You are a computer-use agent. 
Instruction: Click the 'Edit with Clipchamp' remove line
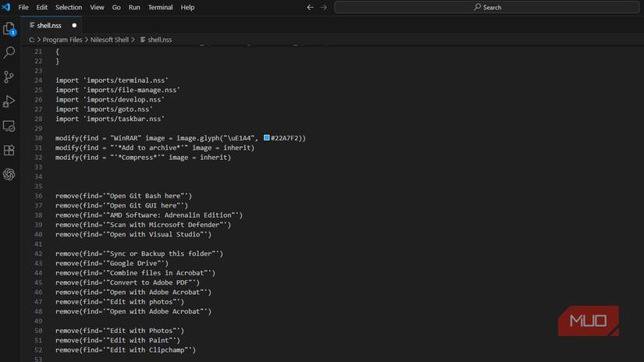pyautogui.click(x=126, y=350)
